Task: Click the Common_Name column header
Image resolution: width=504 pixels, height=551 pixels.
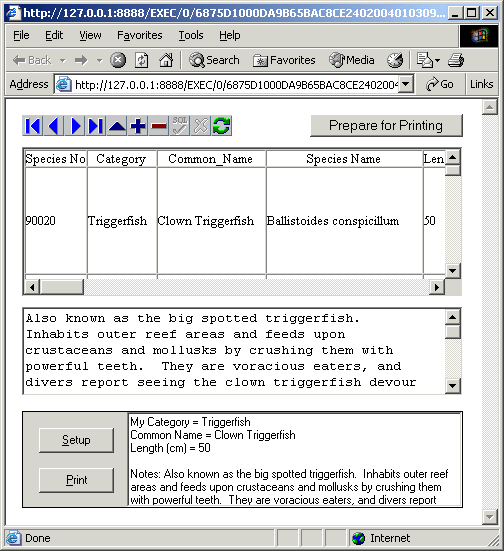Action: pyautogui.click(x=211, y=159)
